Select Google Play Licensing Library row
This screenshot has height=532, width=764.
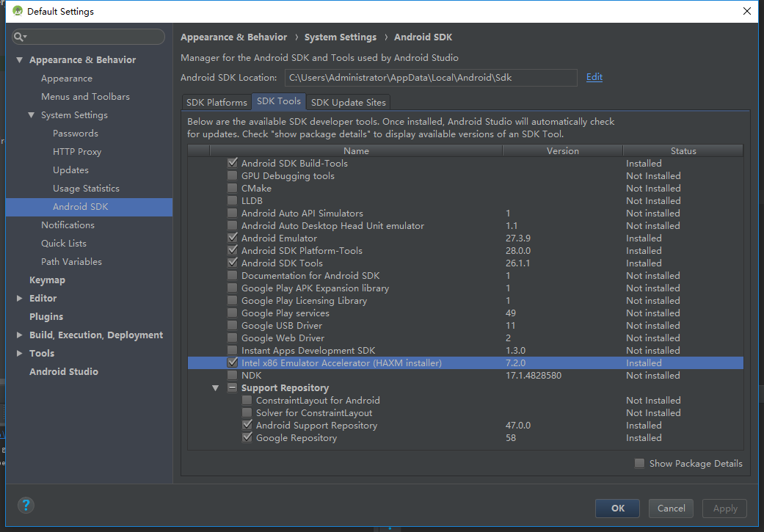pos(465,301)
